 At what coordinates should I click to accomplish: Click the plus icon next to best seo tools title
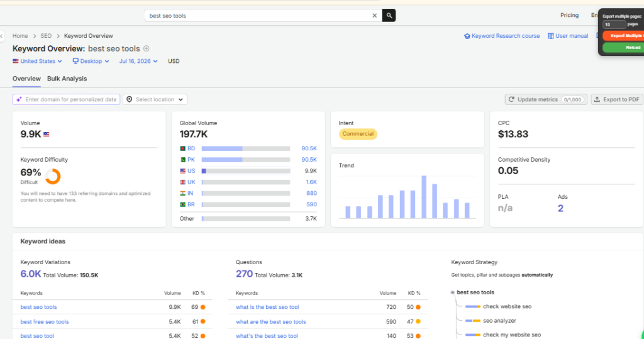[x=146, y=48]
